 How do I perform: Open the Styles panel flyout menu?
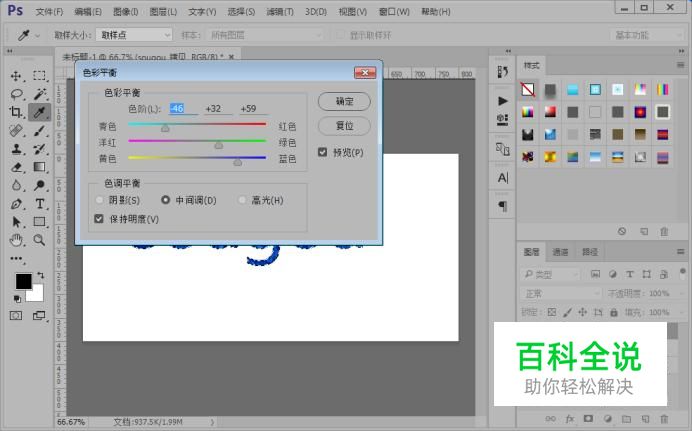pos(681,65)
